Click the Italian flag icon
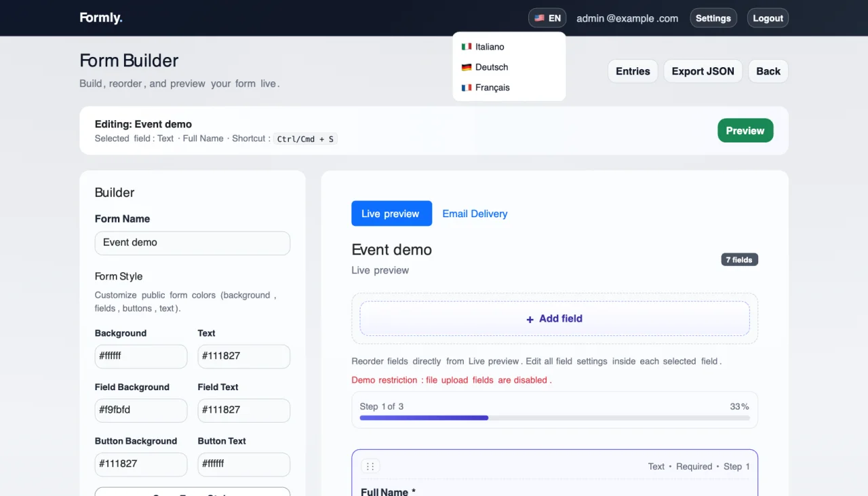Screen dimensions: 868x496 pos(467,47)
